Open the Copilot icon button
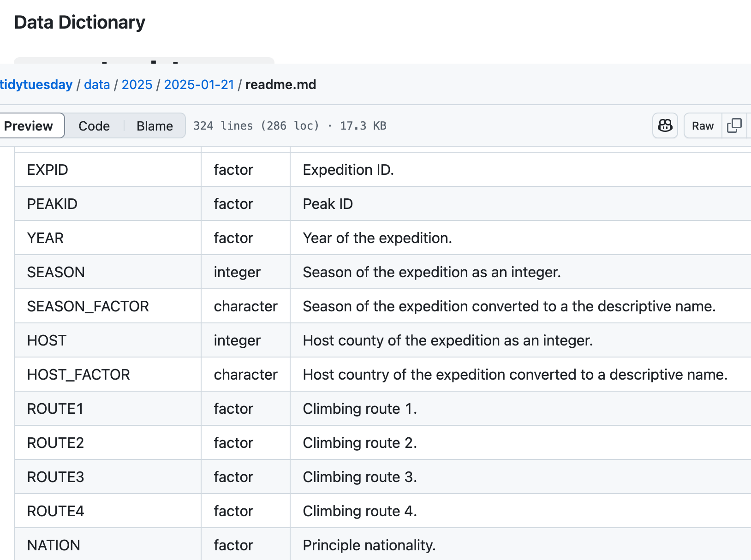Screen dimensions: 751x560 tap(665, 125)
